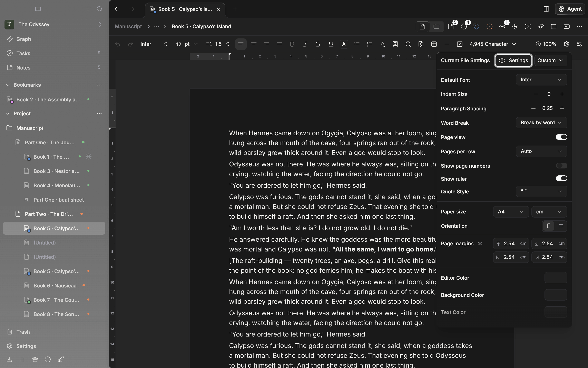Click the undo arrow in toolbar
This screenshot has width=588, height=368.
pos(118,44)
